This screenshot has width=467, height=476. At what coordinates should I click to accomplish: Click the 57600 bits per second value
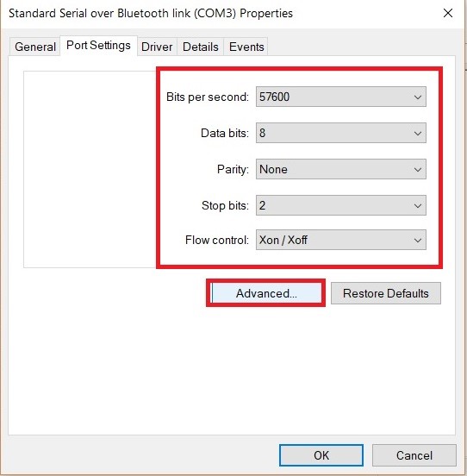tap(275, 97)
